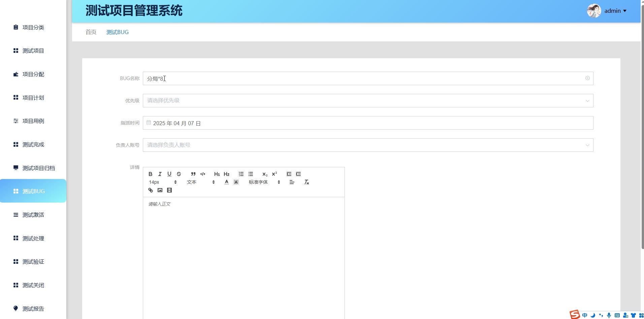
Task: Open the text background color picker
Action: point(236,182)
